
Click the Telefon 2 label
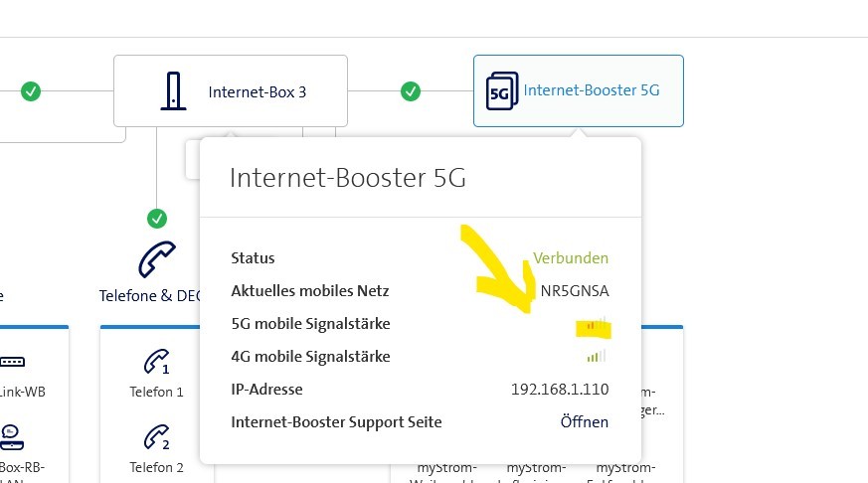[156, 466]
